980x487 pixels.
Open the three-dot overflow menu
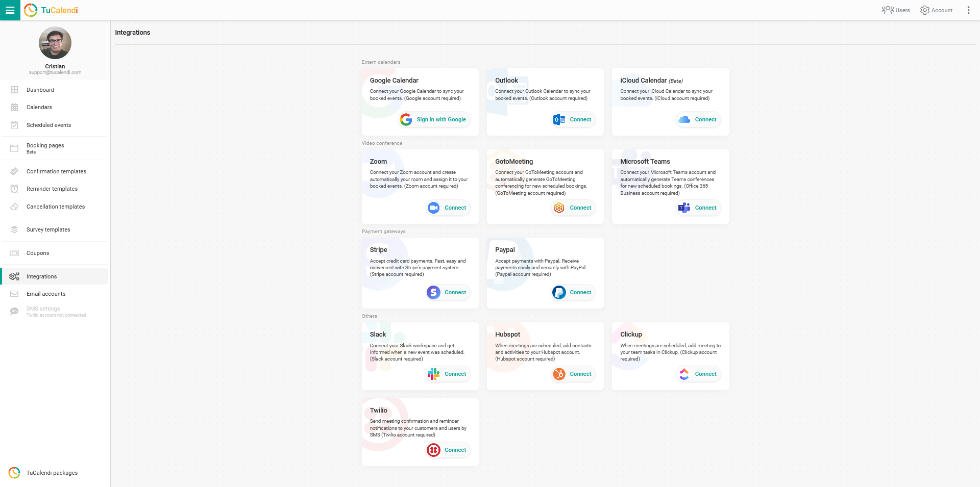click(969, 10)
